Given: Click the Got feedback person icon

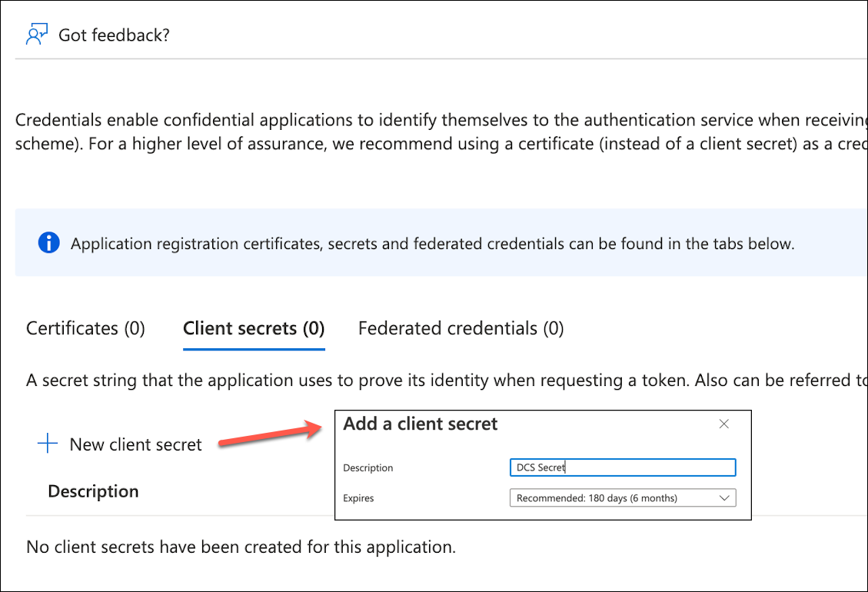Looking at the screenshot, I should click(x=37, y=35).
